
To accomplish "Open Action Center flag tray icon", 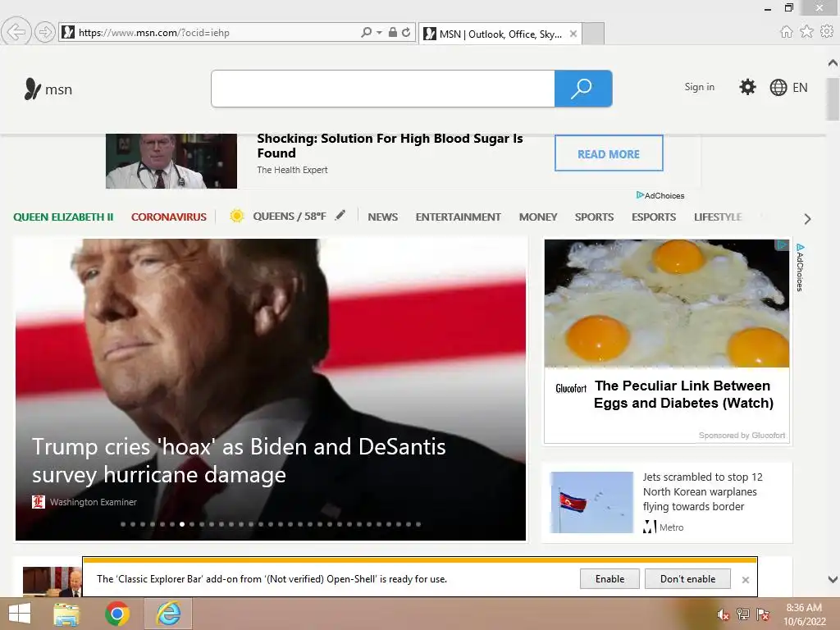I will (762, 614).
